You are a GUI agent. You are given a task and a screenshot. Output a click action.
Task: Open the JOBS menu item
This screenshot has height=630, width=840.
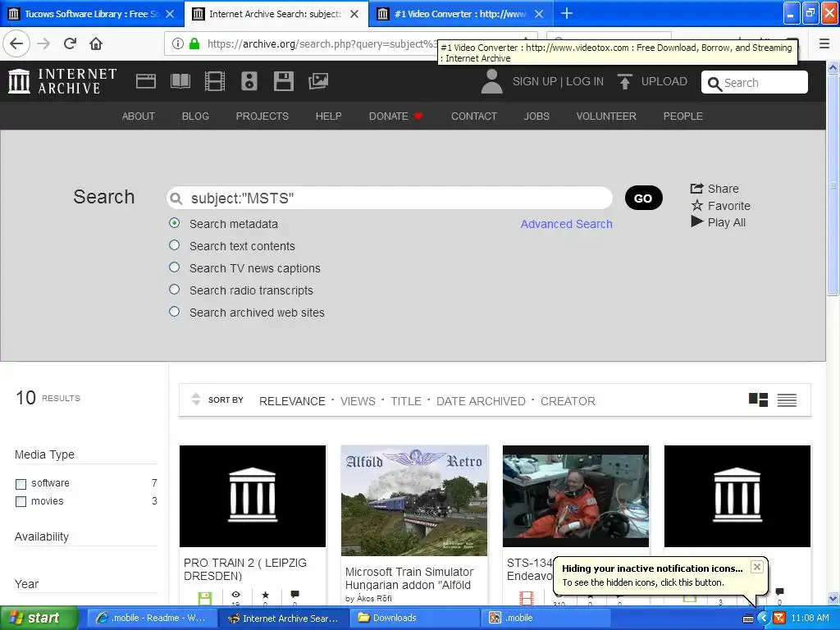tap(536, 116)
